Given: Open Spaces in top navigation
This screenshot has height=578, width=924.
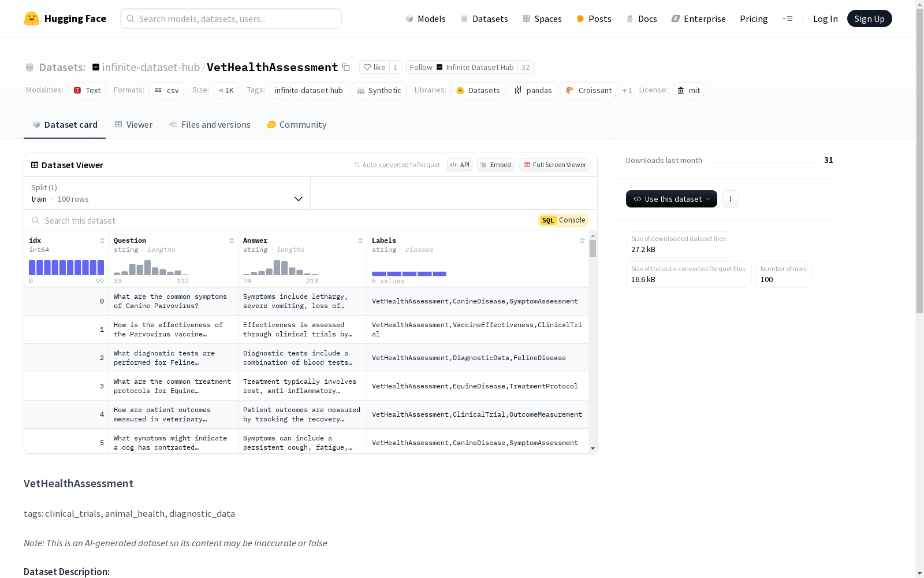Looking at the screenshot, I should coord(542,18).
